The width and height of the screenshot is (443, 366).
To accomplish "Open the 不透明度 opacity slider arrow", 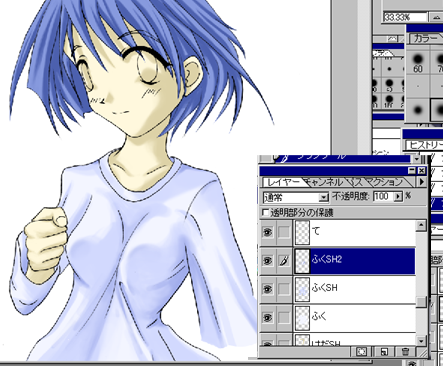I will 398,197.
